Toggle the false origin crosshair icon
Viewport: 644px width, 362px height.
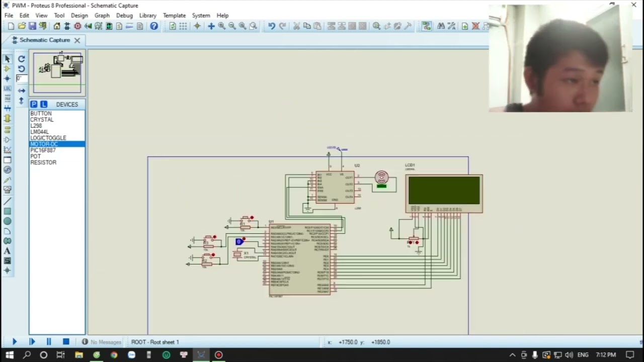pyautogui.click(x=197, y=26)
